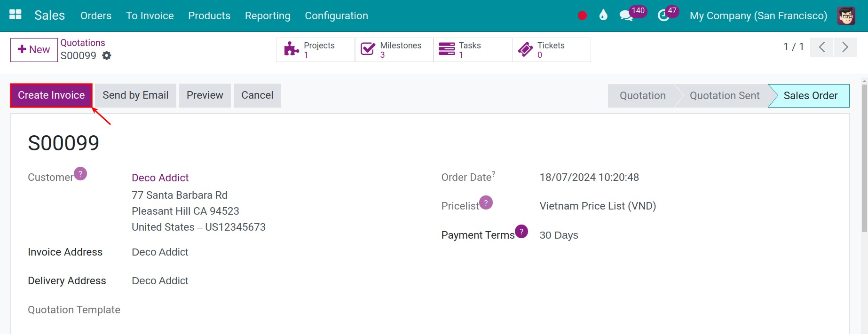Open the To Invoice menu
This screenshot has width=868, height=334.
[x=150, y=16]
